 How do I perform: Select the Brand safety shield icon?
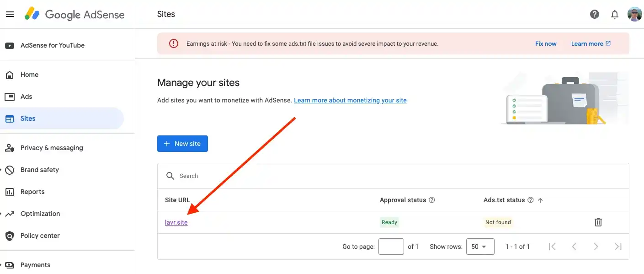[10, 170]
